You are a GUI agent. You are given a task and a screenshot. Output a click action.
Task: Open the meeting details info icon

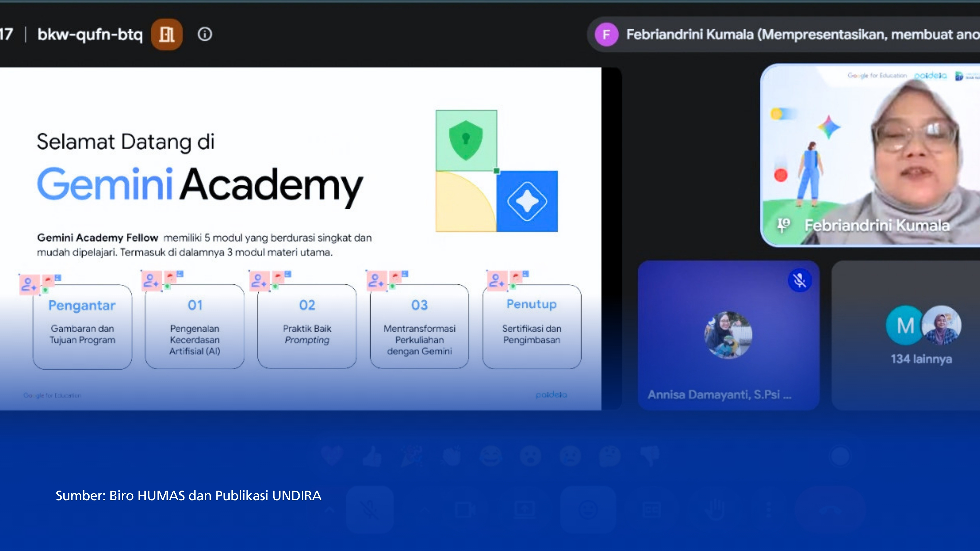(205, 35)
